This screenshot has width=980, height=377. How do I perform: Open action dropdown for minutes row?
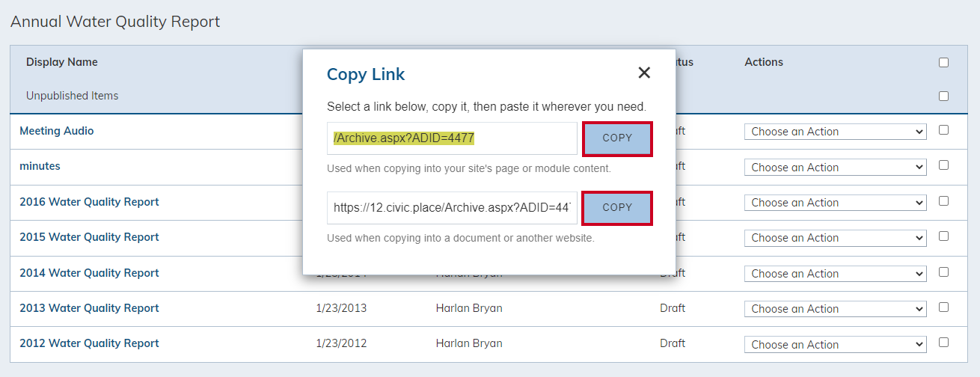point(836,168)
